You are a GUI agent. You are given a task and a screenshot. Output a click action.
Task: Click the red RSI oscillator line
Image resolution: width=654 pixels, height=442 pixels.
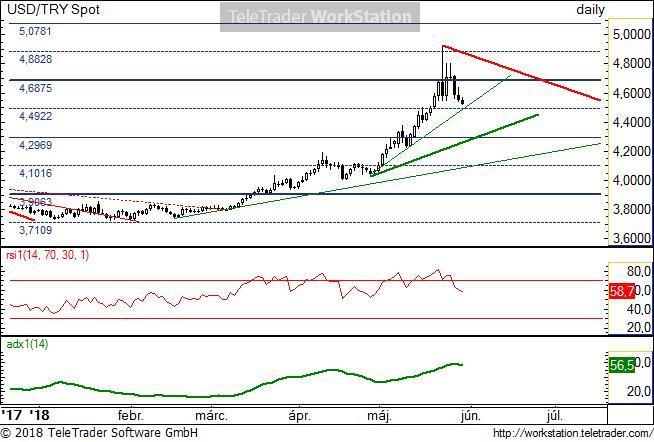tap(234, 293)
